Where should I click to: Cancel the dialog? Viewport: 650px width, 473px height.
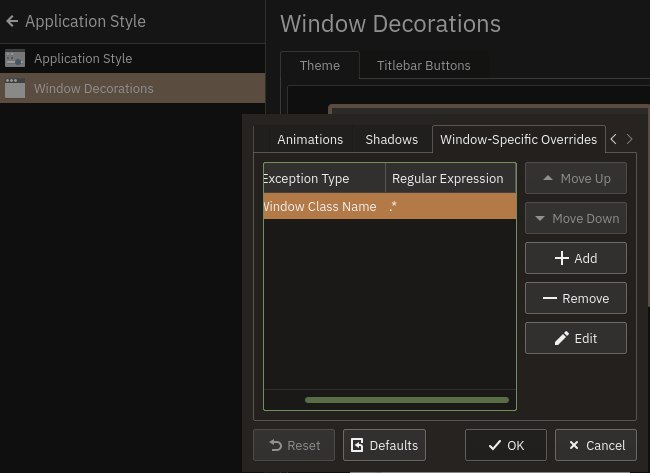tap(596, 445)
